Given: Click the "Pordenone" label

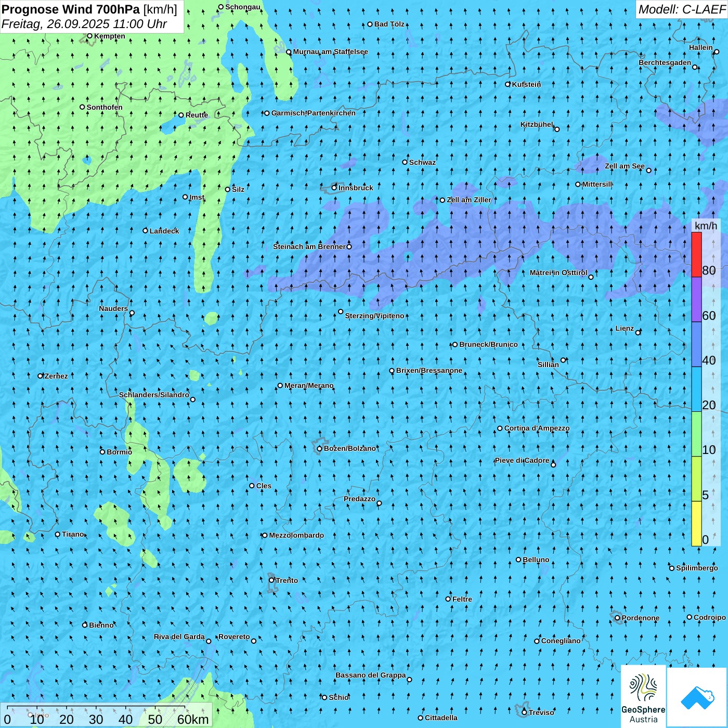Looking at the screenshot, I should pos(641,618).
